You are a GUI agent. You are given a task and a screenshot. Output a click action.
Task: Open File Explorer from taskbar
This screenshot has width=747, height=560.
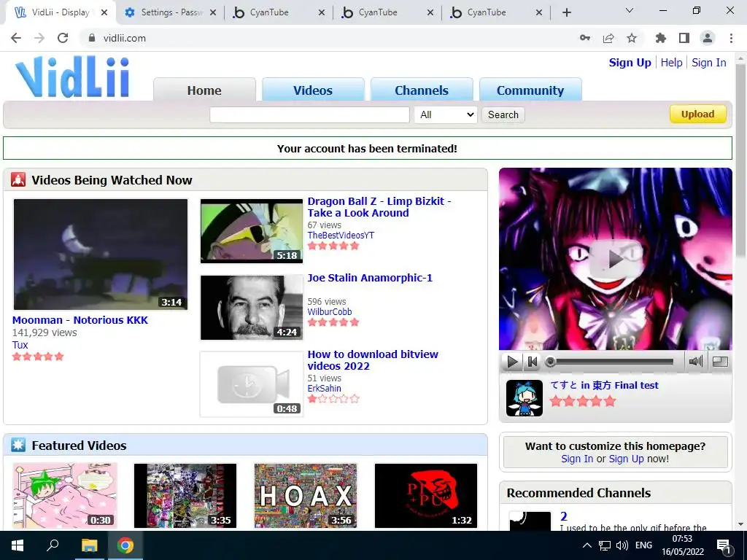tap(89, 545)
